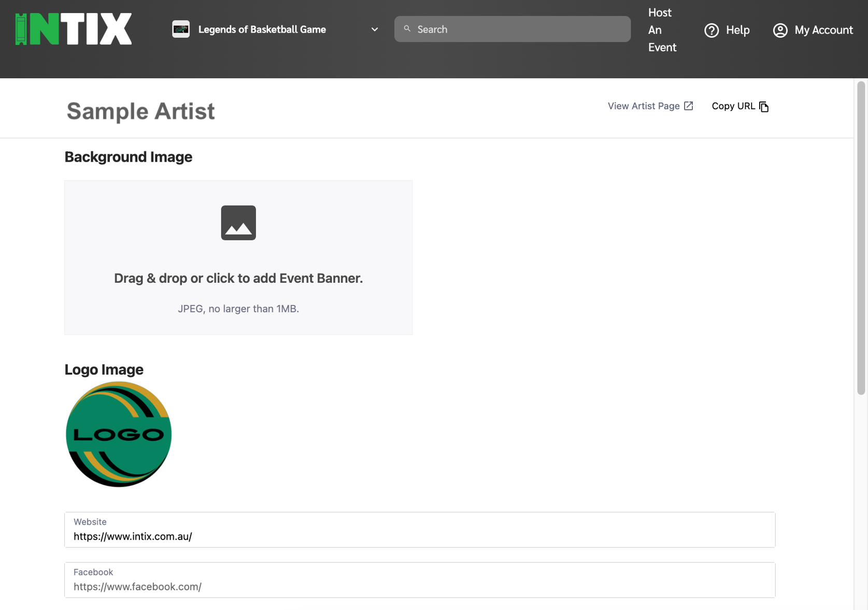Click the INTIX logo

click(73, 28)
